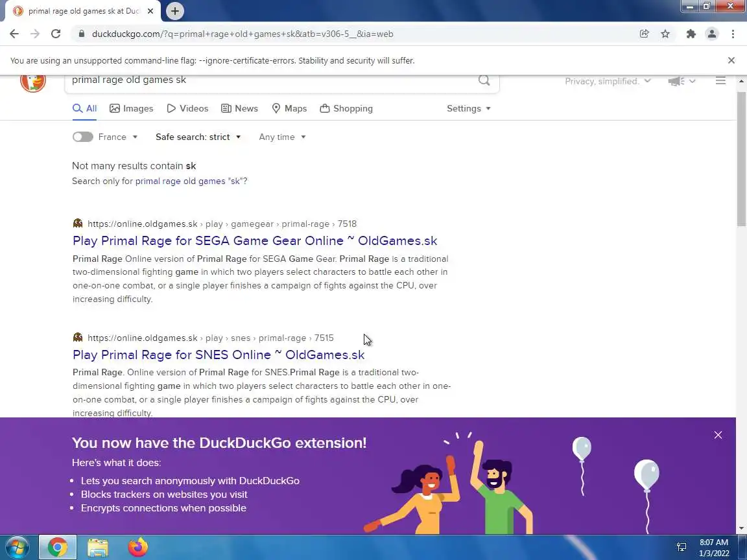Open the Windows Start menu
The height and width of the screenshot is (560, 747).
pos(17,547)
